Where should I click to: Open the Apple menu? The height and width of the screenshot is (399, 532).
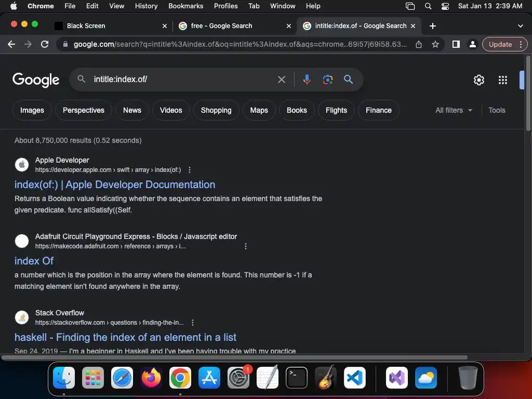pos(14,6)
